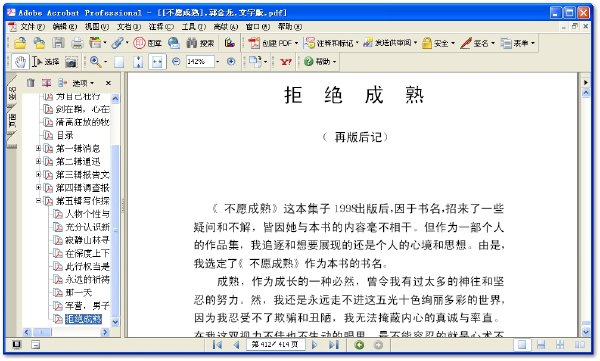
Task: Click the globe web page icon
Action: pyautogui.click(x=174, y=43)
